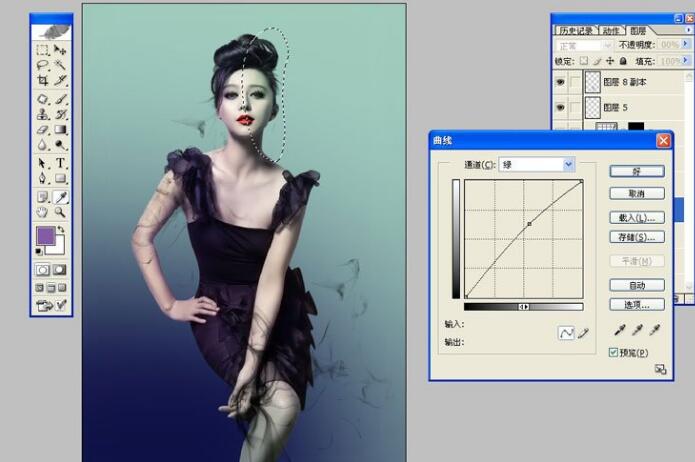
Task: Select the Type tool
Action: coord(60,163)
